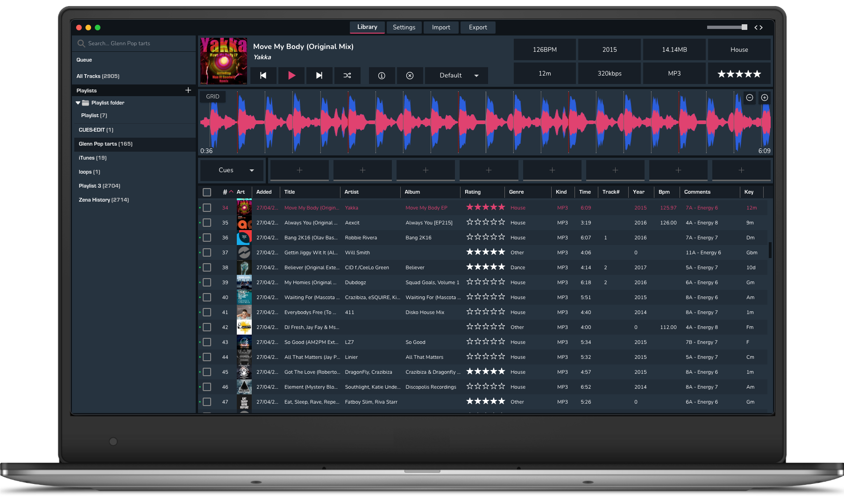Viewport: 844px width, 504px height.
Task: Click the search field in sidebar
Action: tap(135, 43)
